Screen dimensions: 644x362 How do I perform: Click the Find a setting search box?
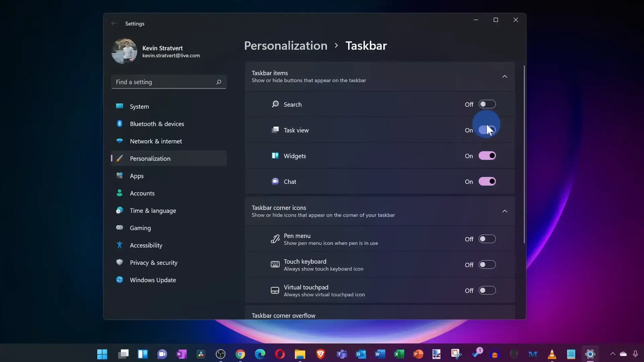[x=164, y=82]
